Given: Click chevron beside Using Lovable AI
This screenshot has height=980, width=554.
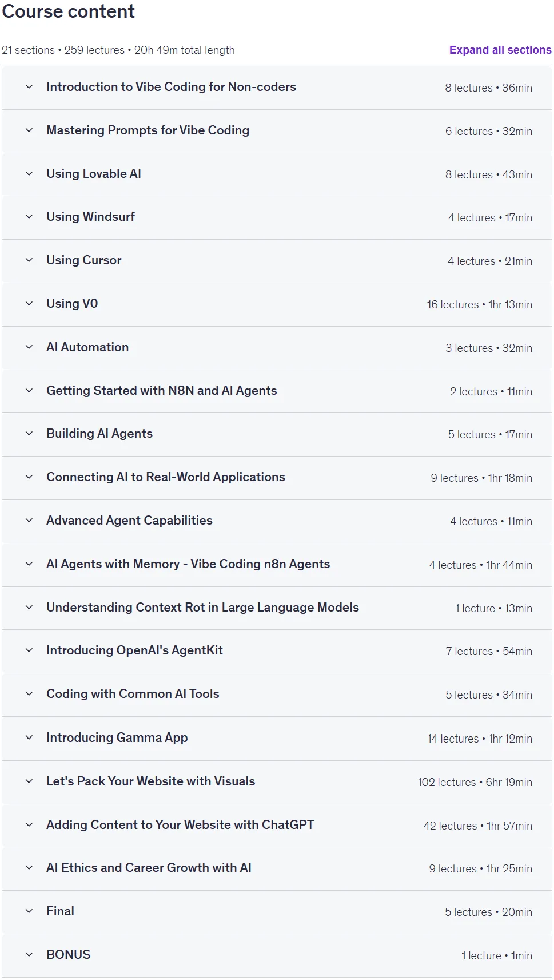Looking at the screenshot, I should (x=29, y=174).
